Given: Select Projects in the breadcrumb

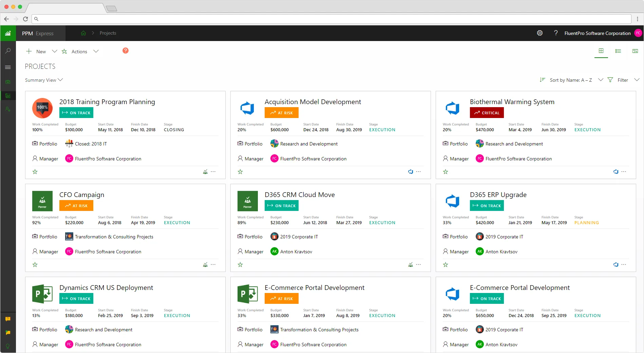Looking at the screenshot, I should [x=108, y=33].
